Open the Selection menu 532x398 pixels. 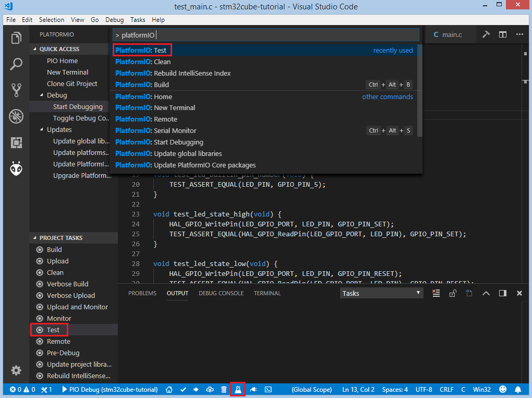click(x=52, y=20)
